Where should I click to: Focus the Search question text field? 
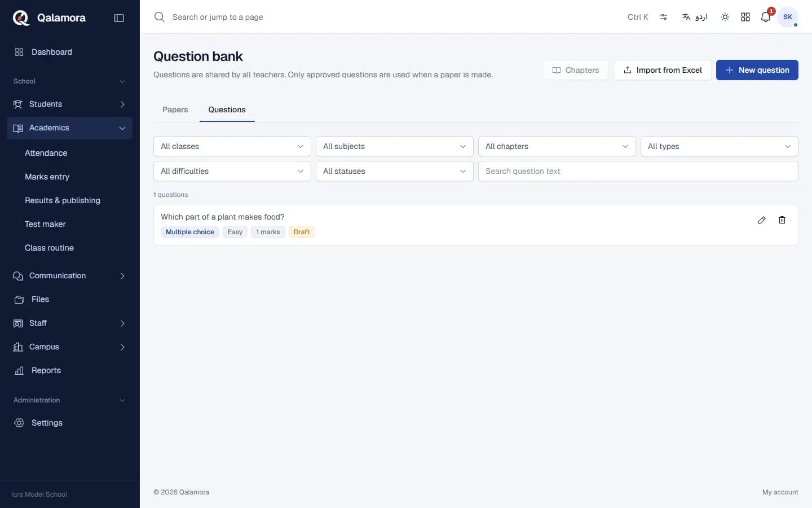click(x=638, y=171)
